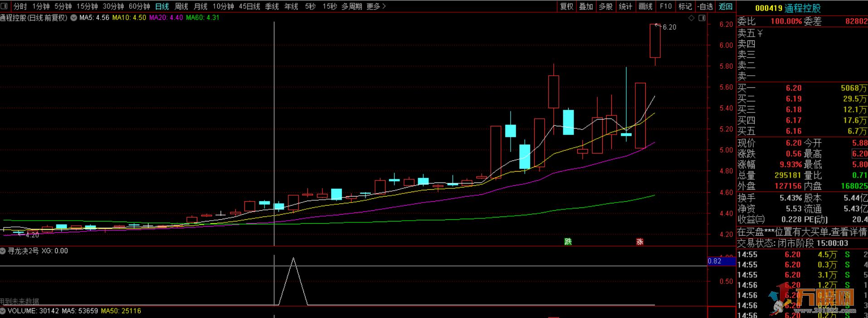
Task: Click the stock title 000419 通程控股
Action: (788, 8)
